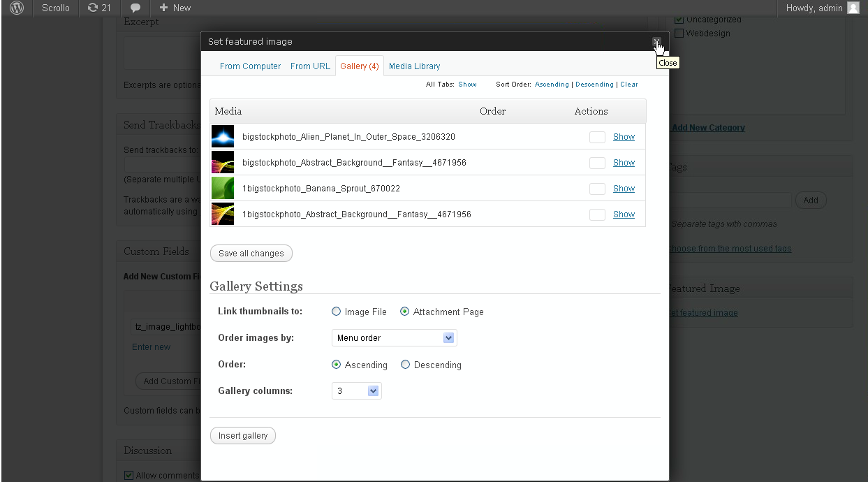The height and width of the screenshot is (482, 868).
Task: Switch to the From Computer tab
Action: click(x=250, y=66)
